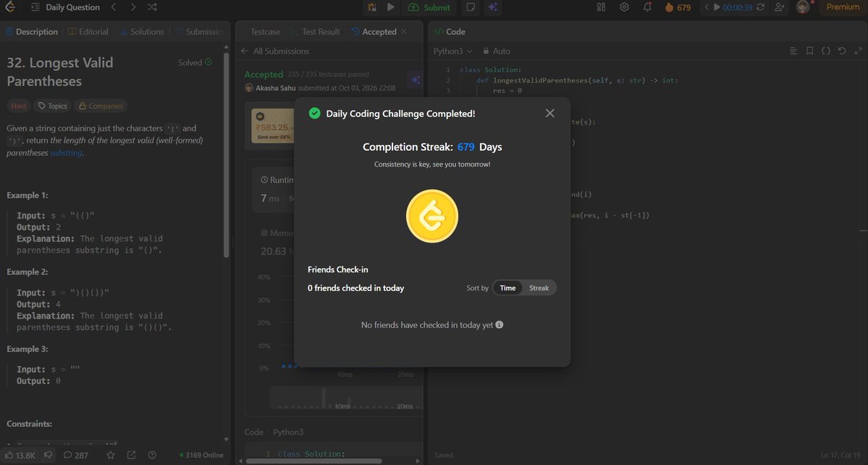The image size is (868, 465).
Task: Click the Solved status label
Action: pos(195,62)
